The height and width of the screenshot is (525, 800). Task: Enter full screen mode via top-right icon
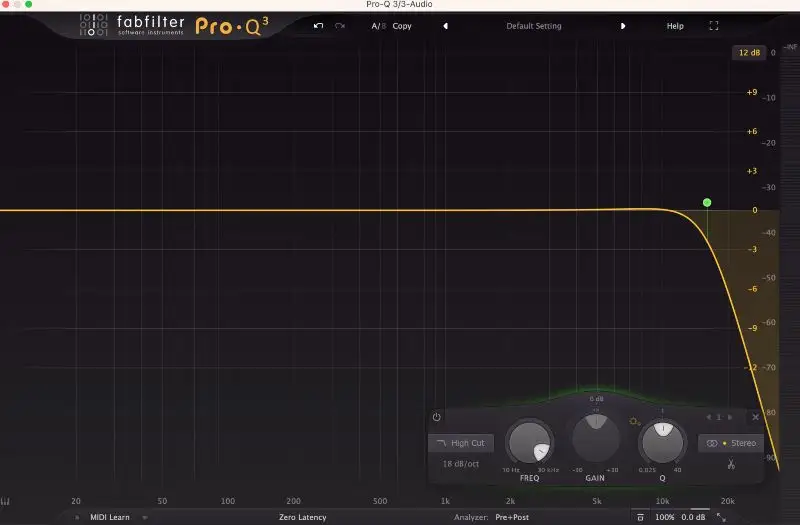pyautogui.click(x=714, y=26)
